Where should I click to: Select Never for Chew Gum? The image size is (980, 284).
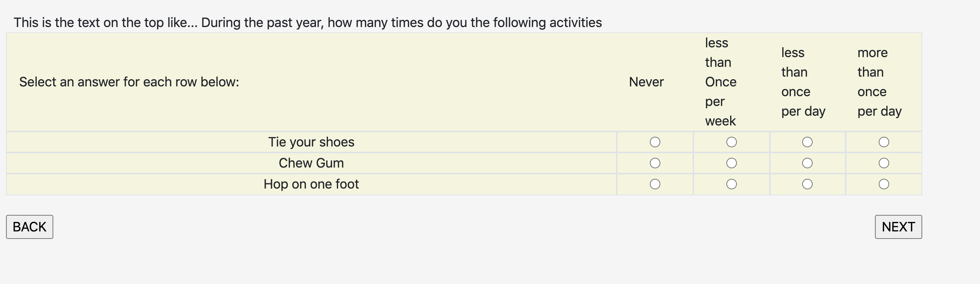[655, 163]
